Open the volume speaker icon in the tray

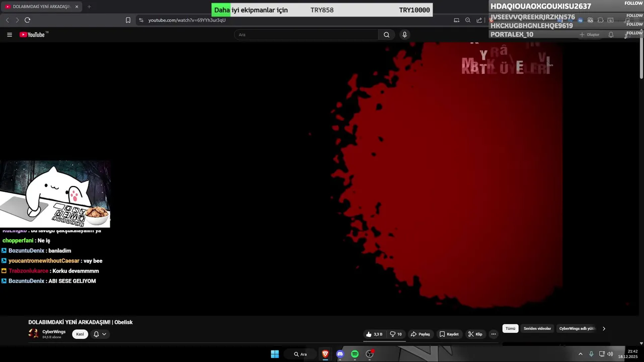point(610,354)
